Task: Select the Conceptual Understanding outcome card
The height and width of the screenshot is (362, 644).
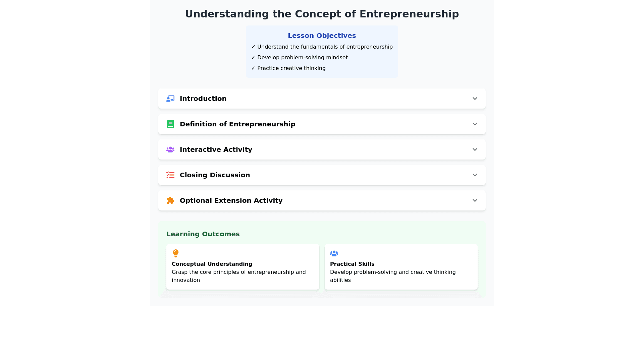Action: point(243,267)
